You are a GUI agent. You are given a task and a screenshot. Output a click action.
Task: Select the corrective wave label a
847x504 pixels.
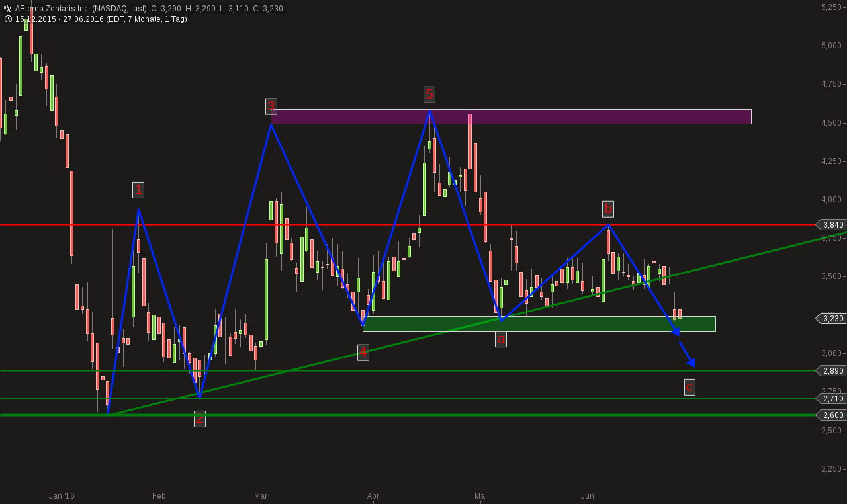[x=501, y=339]
